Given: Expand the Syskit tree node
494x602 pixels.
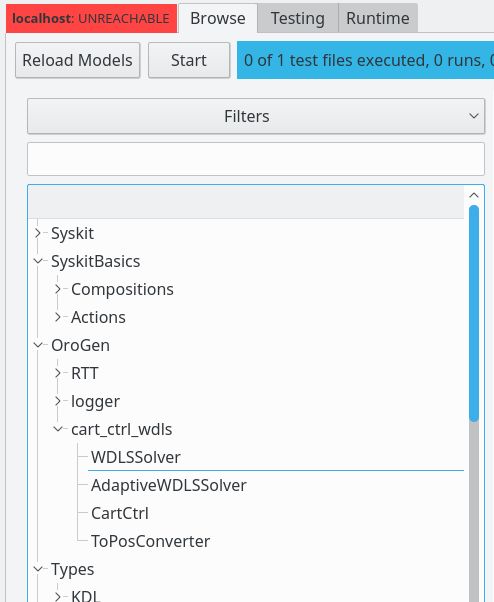Looking at the screenshot, I should click(x=38, y=233).
